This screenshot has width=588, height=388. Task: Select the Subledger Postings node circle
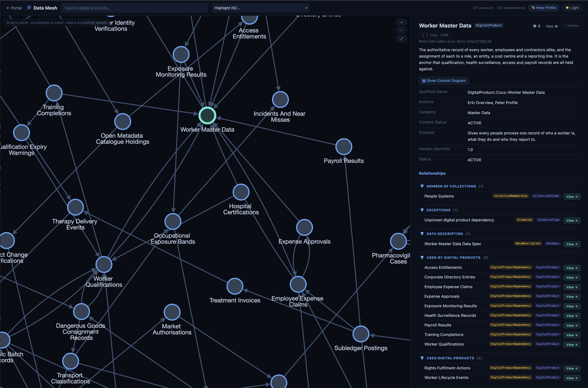coord(361,334)
